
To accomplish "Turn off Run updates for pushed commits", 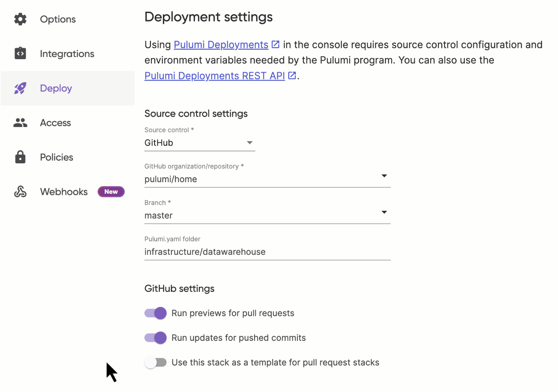I will pyautogui.click(x=156, y=338).
